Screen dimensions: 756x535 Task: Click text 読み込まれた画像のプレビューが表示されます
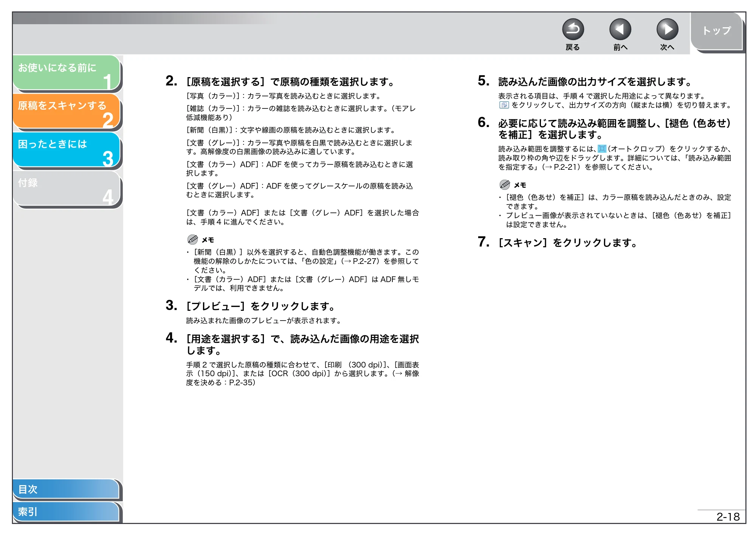coord(264,321)
